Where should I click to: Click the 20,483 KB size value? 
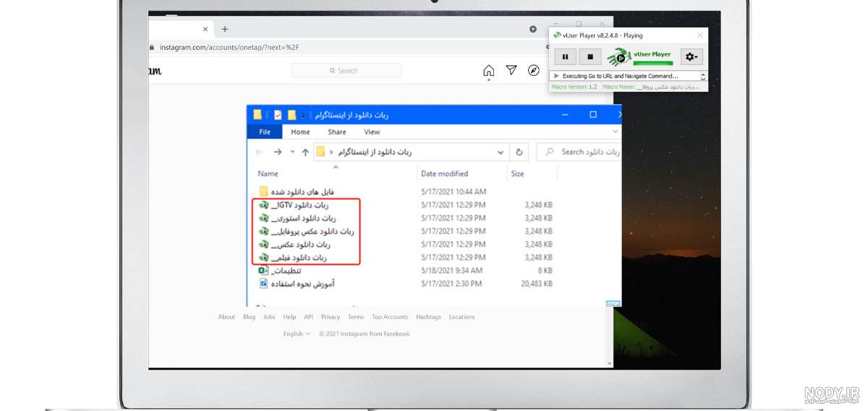point(537,284)
